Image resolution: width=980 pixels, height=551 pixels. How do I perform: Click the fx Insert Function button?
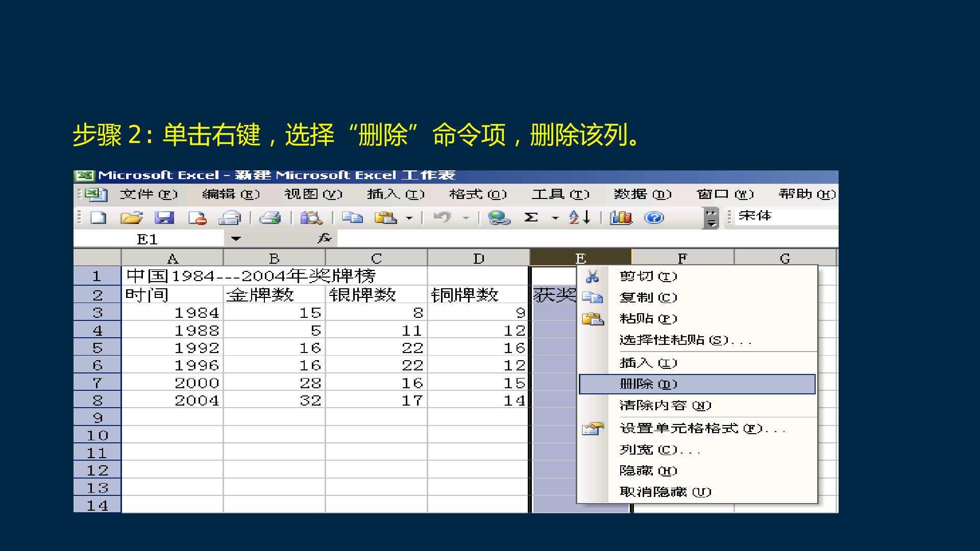[325, 238]
